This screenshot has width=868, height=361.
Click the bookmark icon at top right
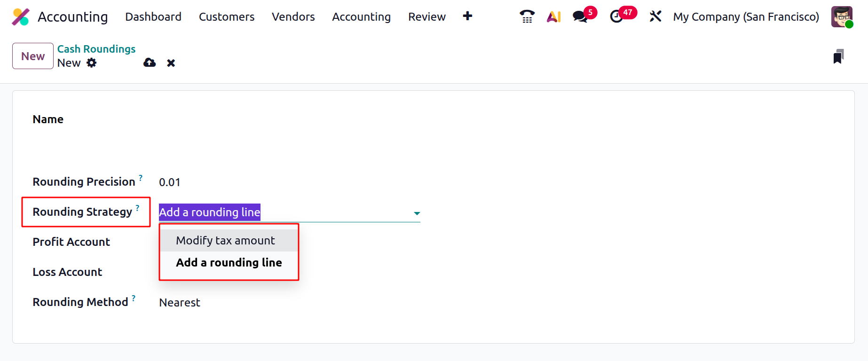click(x=838, y=56)
